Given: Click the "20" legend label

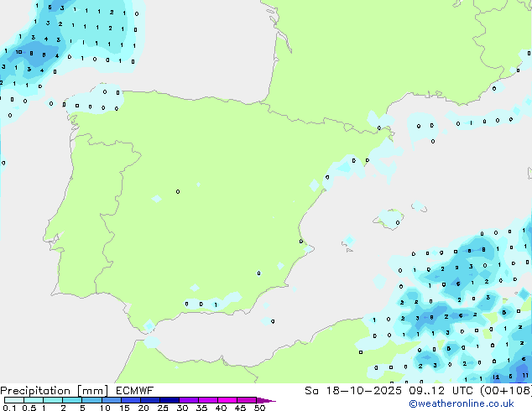Looking at the screenshot, I should point(143,408).
